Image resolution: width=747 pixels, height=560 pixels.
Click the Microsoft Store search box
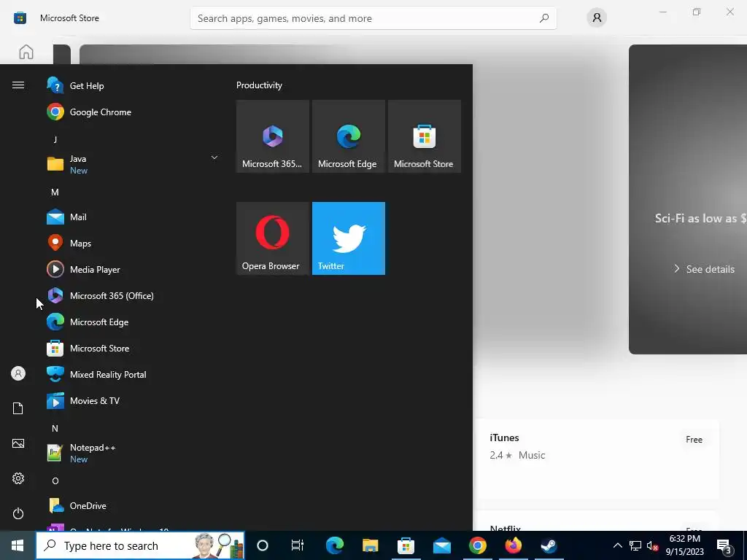(373, 18)
